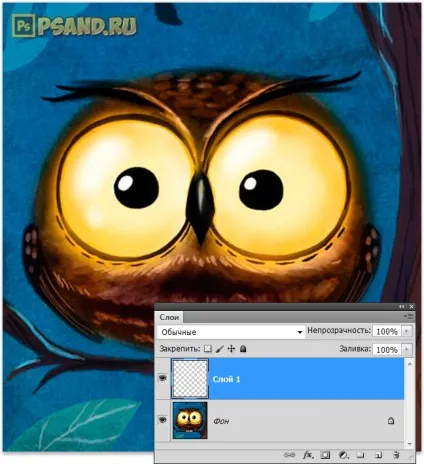Add a layer mask

tap(325, 455)
